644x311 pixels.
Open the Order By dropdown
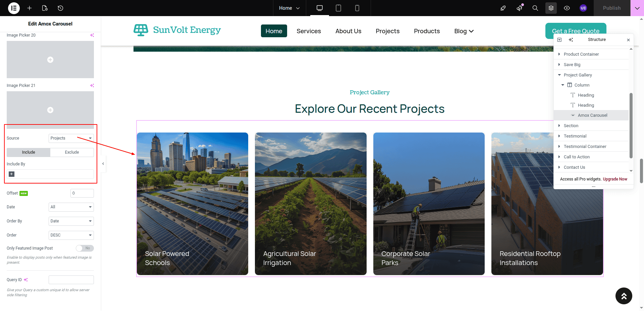71,221
